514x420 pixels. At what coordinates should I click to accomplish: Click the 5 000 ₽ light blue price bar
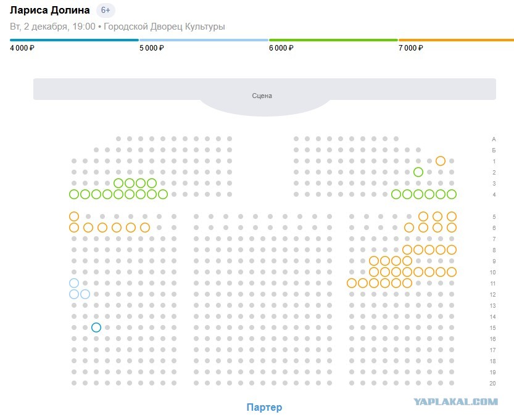coord(204,40)
